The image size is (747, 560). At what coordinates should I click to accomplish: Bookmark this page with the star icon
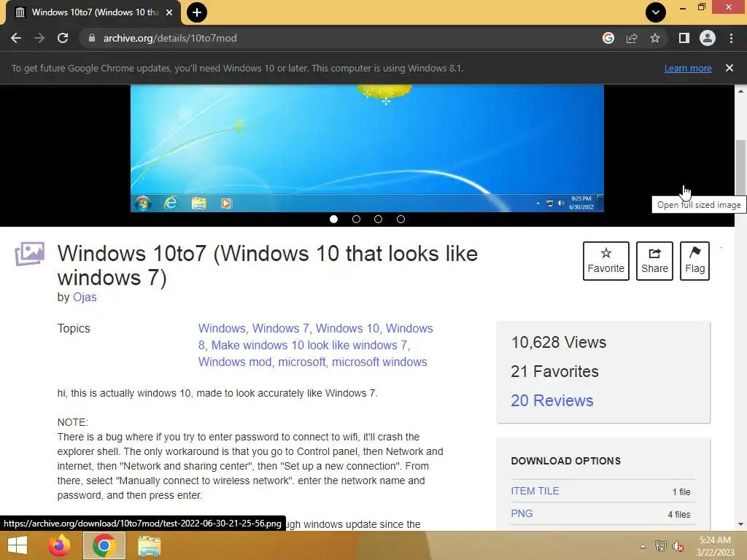coord(655,38)
